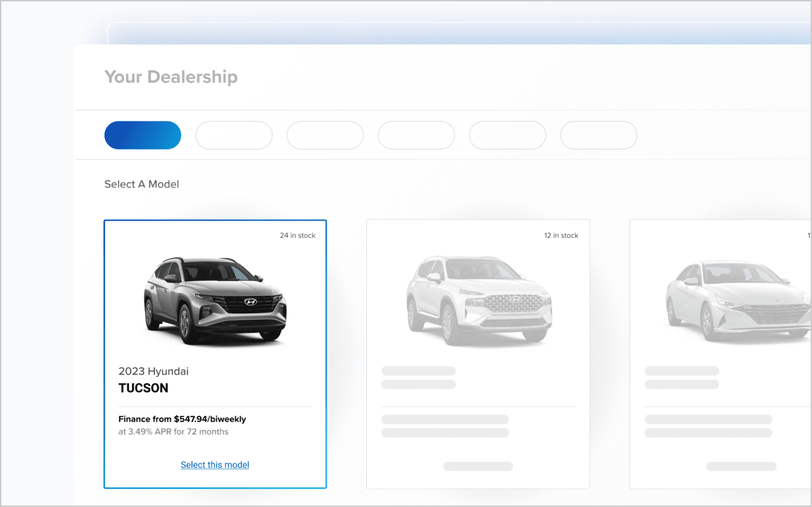This screenshot has width=812, height=507.
Task: Click 'Select this model' under the Tucson
Action: click(x=215, y=465)
